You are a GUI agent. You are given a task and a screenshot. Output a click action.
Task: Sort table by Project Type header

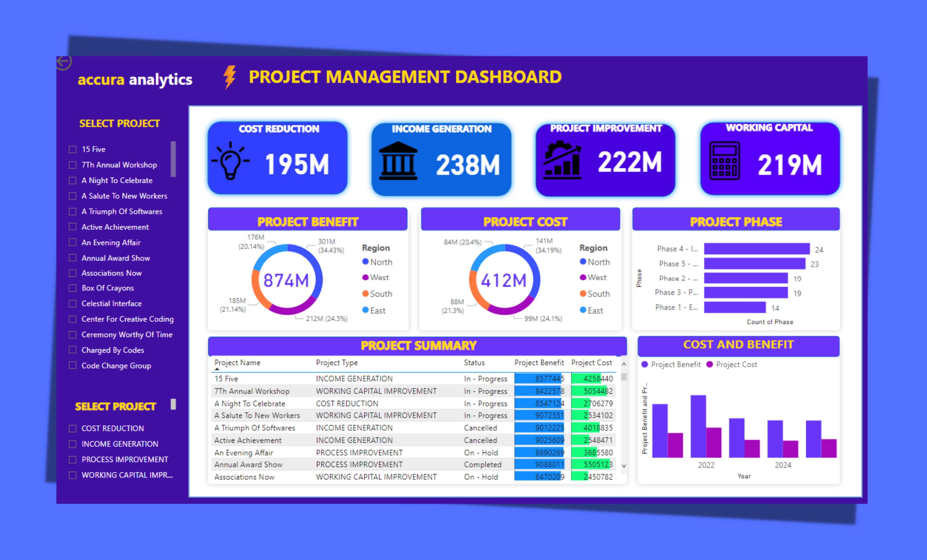click(337, 363)
